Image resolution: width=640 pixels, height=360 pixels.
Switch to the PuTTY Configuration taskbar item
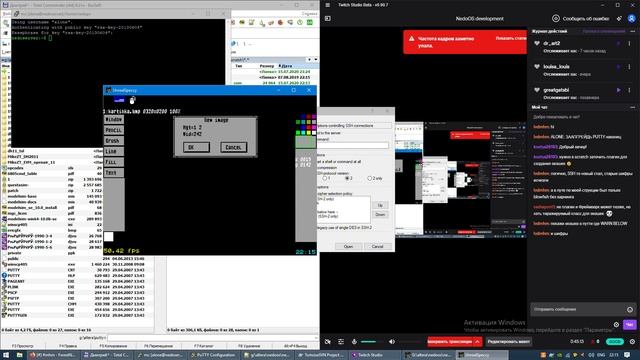(x=213, y=355)
